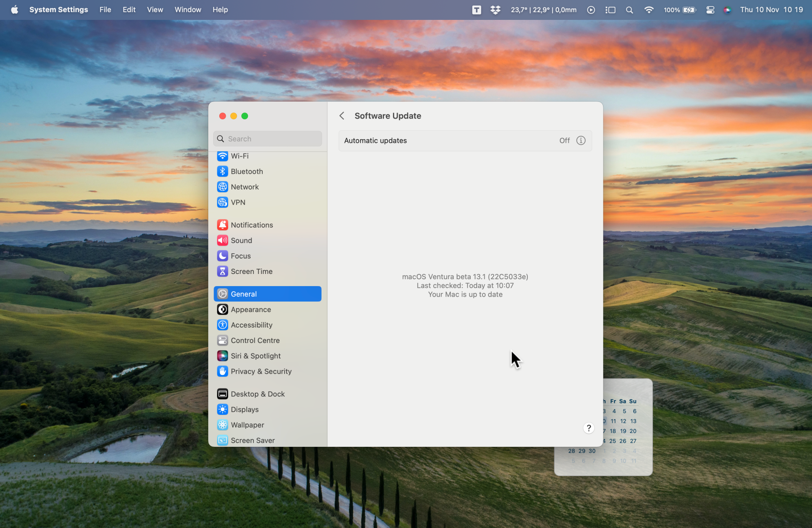Open battery status menu
Viewport: 812px width, 528px height.
click(680, 10)
